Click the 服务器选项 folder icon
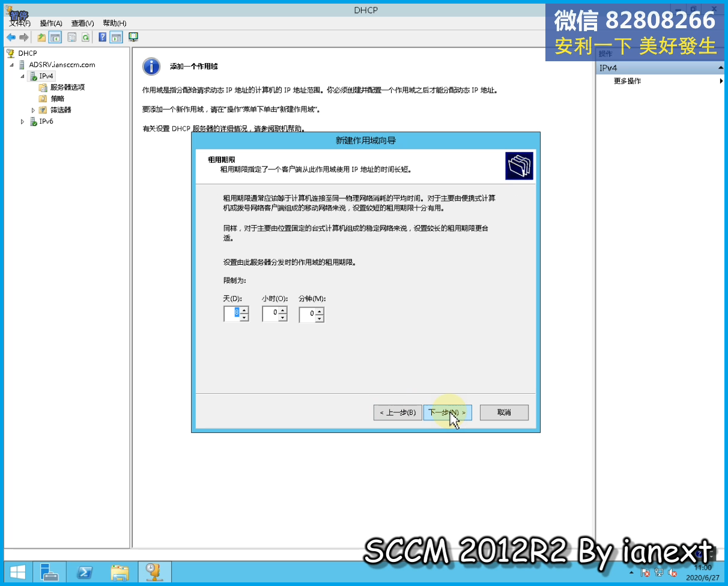 coord(43,87)
